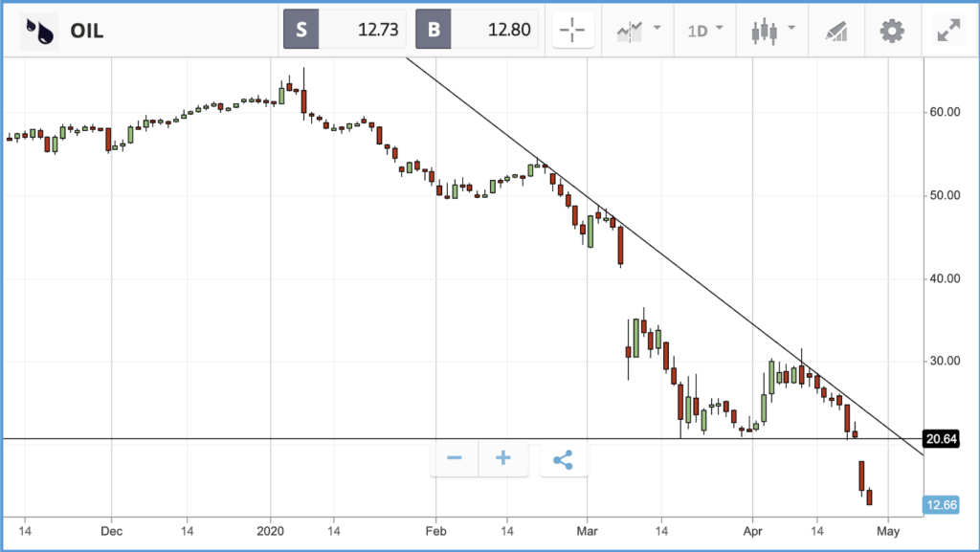Click the oil drops instrument icon

click(x=39, y=31)
